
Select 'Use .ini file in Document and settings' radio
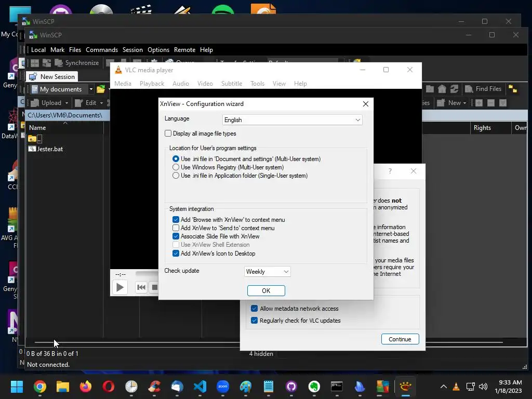coord(176,159)
